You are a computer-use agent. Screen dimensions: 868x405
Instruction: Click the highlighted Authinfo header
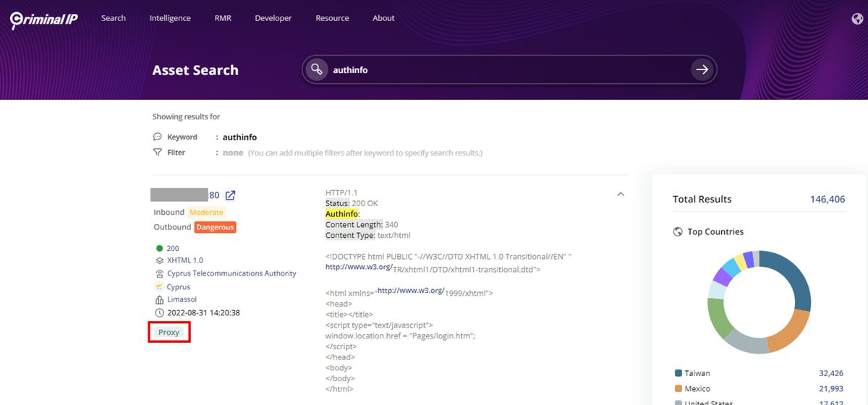coord(341,214)
